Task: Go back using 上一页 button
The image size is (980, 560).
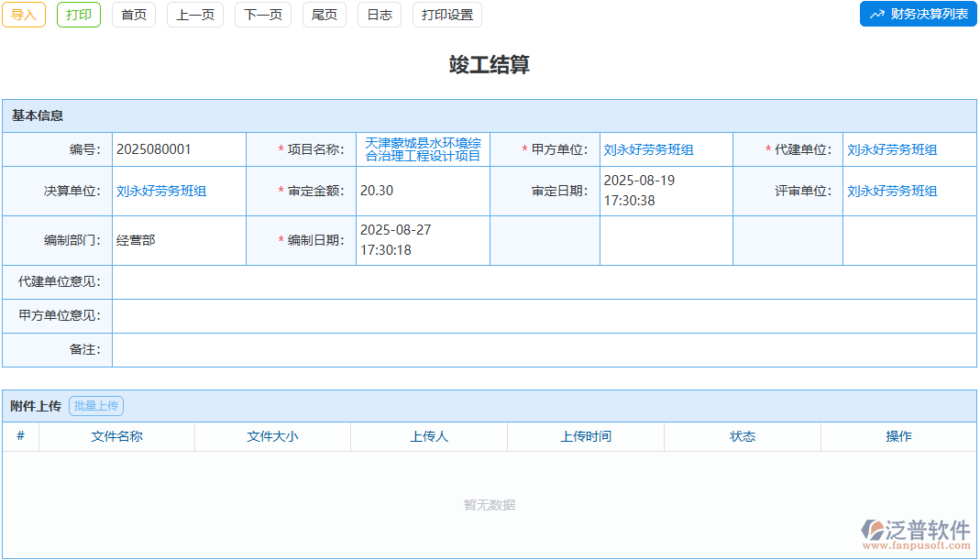Action: (194, 15)
